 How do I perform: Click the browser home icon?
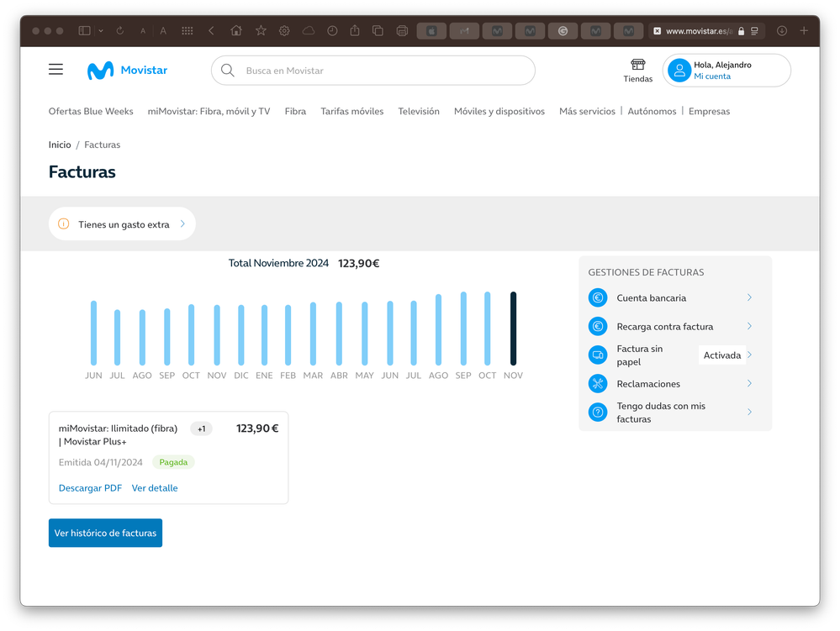tap(236, 31)
